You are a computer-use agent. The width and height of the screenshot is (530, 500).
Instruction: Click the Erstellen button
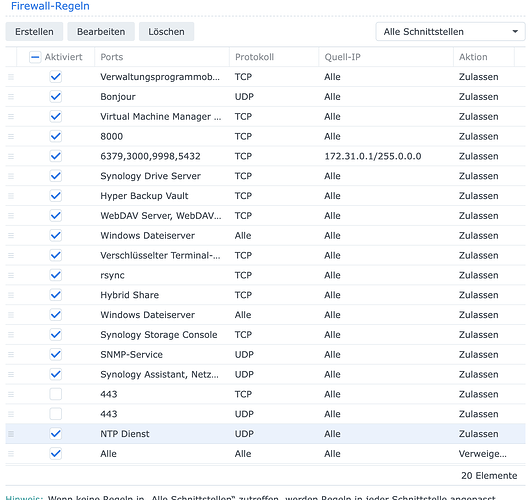[x=34, y=32]
